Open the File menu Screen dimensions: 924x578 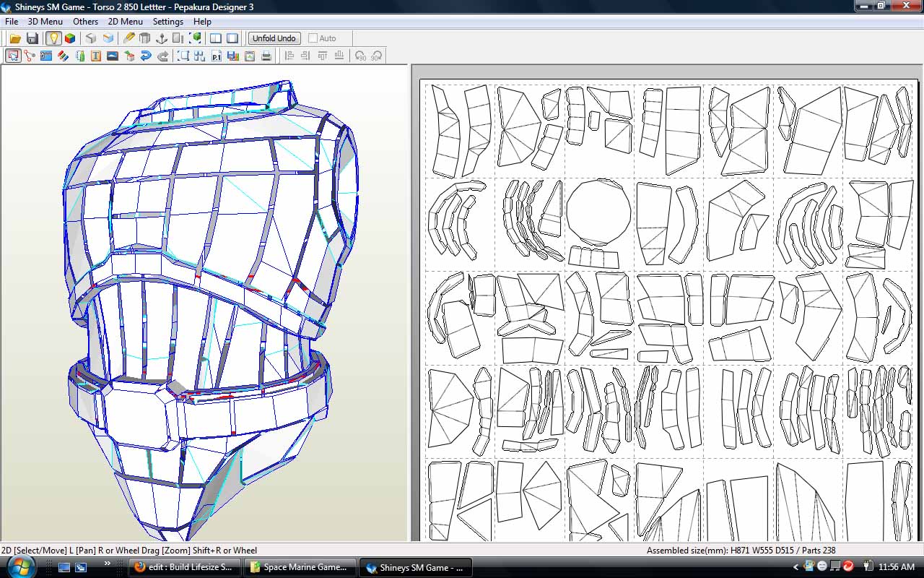pyautogui.click(x=12, y=21)
